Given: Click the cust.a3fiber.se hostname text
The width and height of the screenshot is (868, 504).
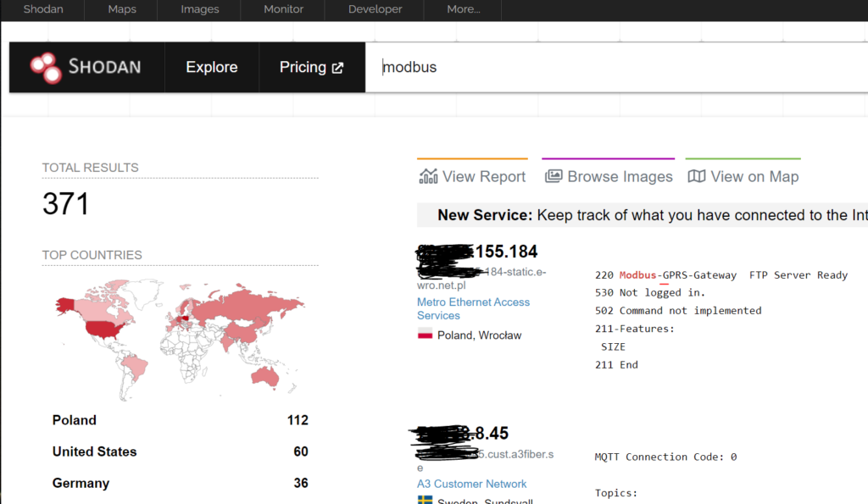Looking at the screenshot, I should 486,460.
